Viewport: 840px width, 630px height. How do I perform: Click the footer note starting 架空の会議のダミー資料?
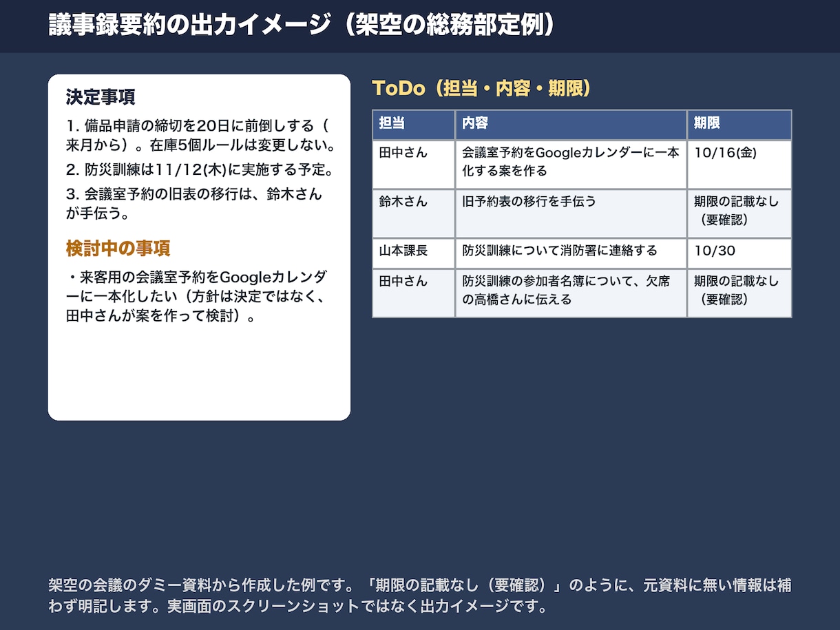(x=420, y=596)
